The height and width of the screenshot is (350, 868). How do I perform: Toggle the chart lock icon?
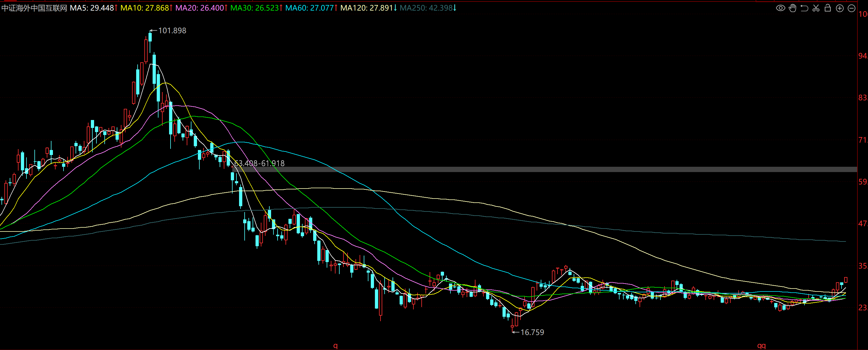[x=827, y=8]
